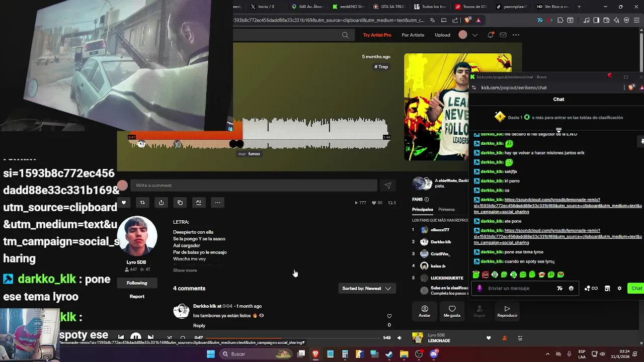The width and height of the screenshot is (644, 362).
Task: Open the For Artists link
Action: pos(413,35)
